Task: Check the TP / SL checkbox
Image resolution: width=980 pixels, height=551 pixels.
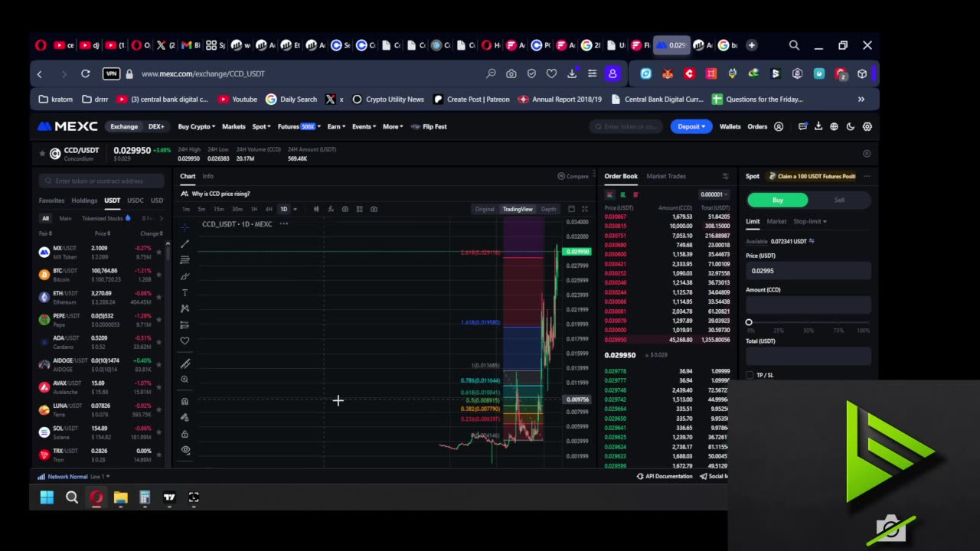Action: tap(750, 375)
